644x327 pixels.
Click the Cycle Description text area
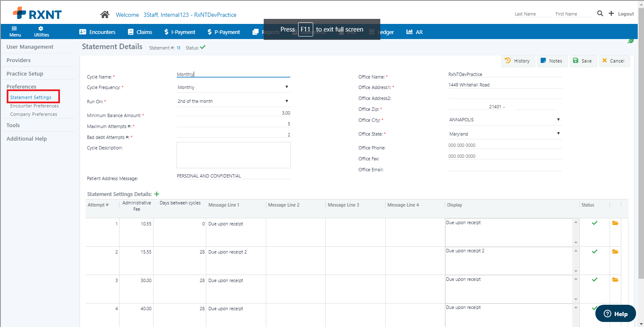pyautogui.click(x=234, y=155)
